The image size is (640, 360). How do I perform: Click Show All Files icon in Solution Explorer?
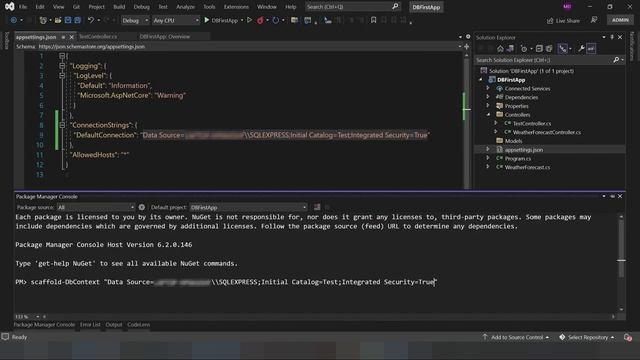point(549,49)
